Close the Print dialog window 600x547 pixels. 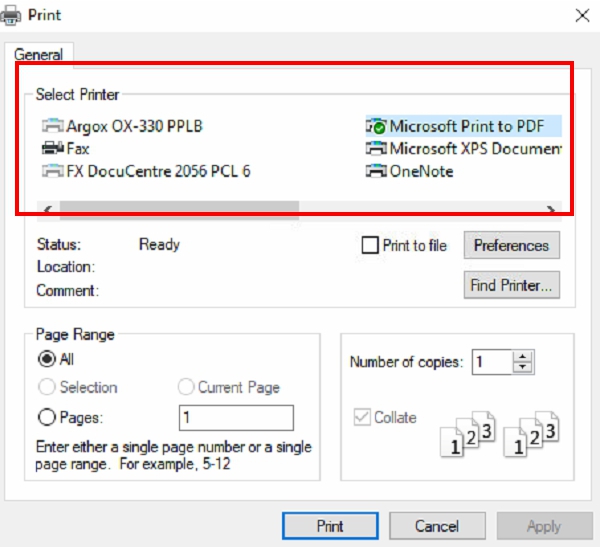[582, 15]
